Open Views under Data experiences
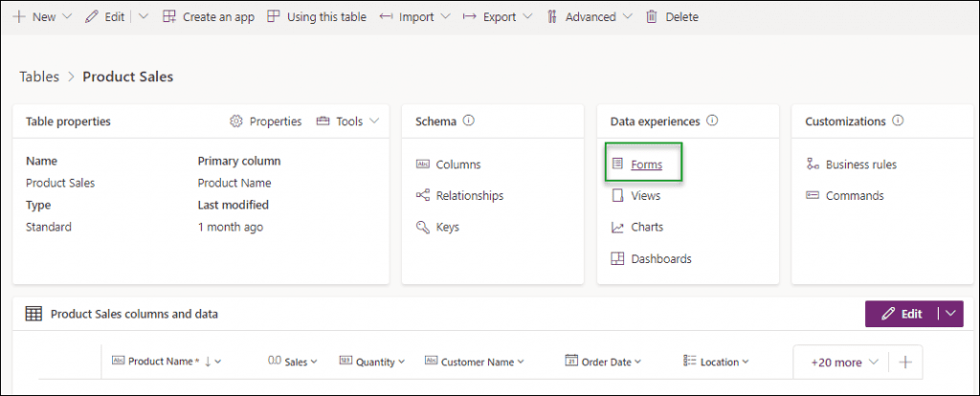Viewport: 980px width, 396px height. (646, 196)
